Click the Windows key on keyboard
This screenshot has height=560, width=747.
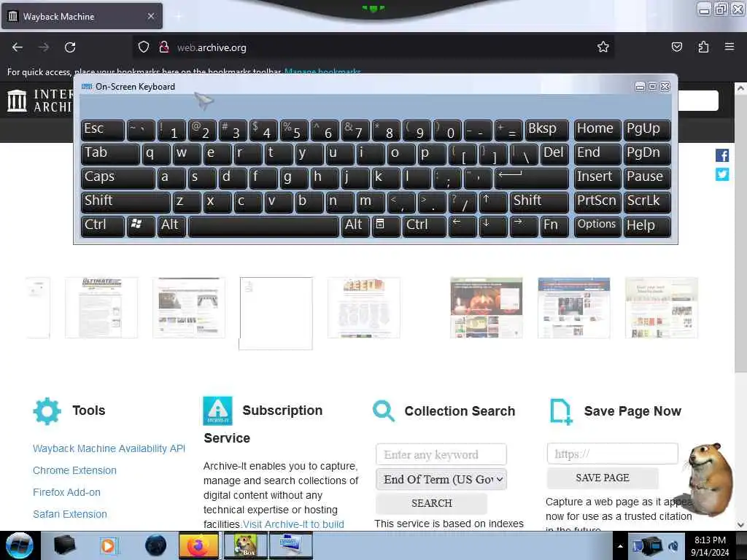pos(141,226)
